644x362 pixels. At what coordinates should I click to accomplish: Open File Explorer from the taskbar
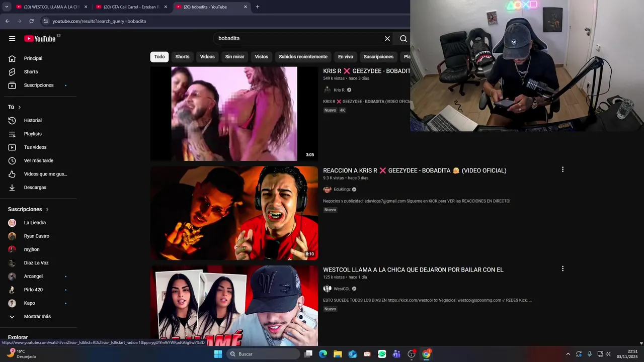click(x=338, y=354)
